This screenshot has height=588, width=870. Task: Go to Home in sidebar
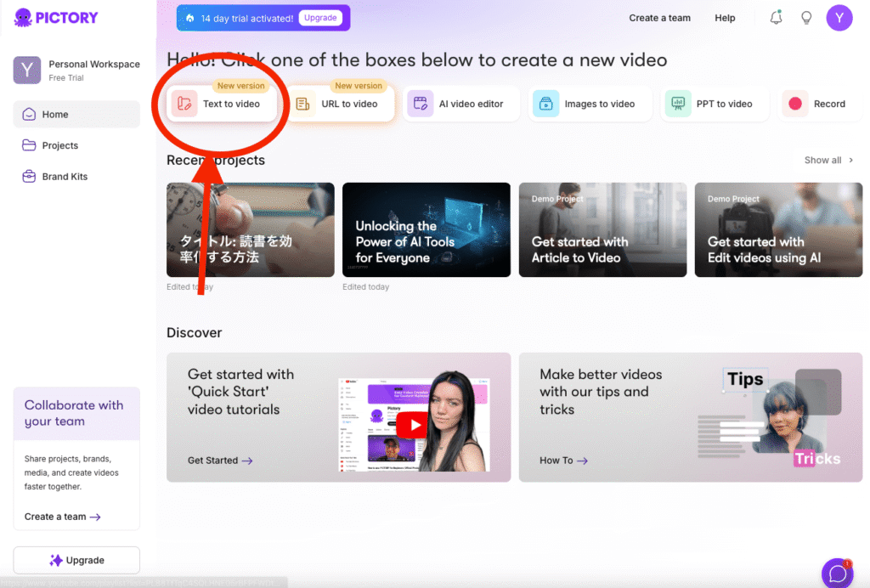click(76, 114)
